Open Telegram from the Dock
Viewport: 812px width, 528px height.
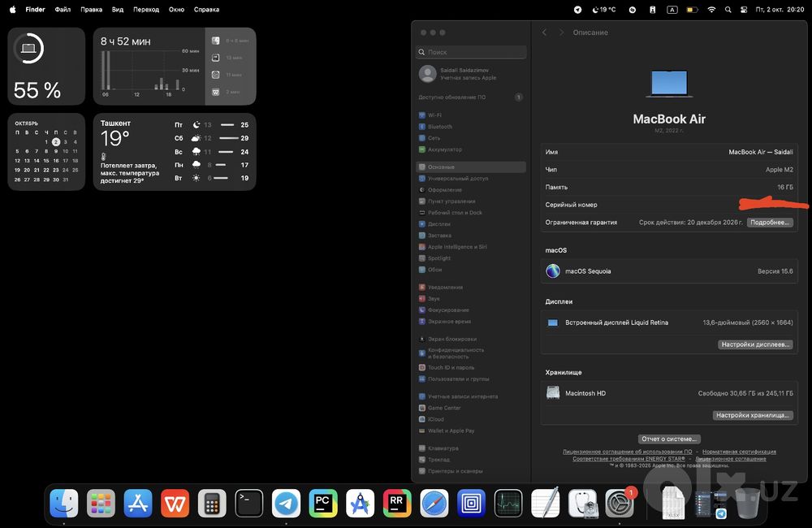tap(286, 503)
